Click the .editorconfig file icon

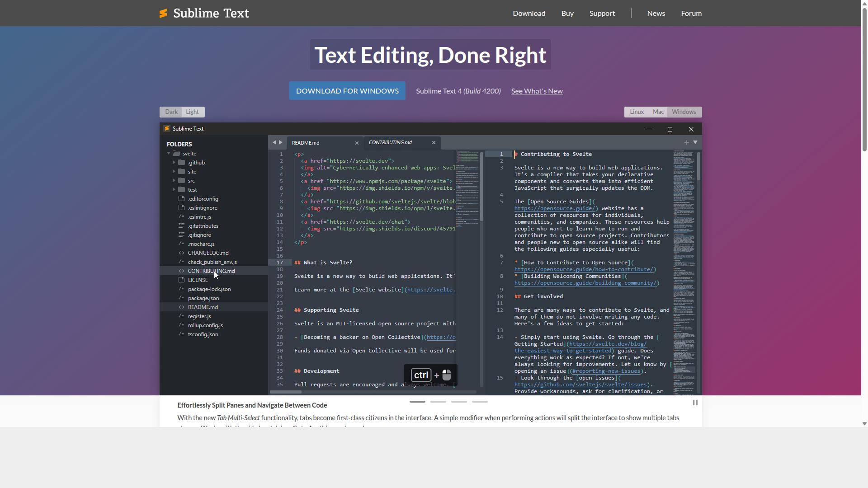(x=182, y=199)
